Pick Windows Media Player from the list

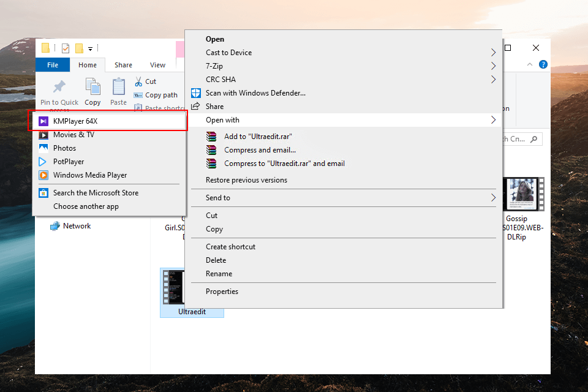pyautogui.click(x=89, y=175)
